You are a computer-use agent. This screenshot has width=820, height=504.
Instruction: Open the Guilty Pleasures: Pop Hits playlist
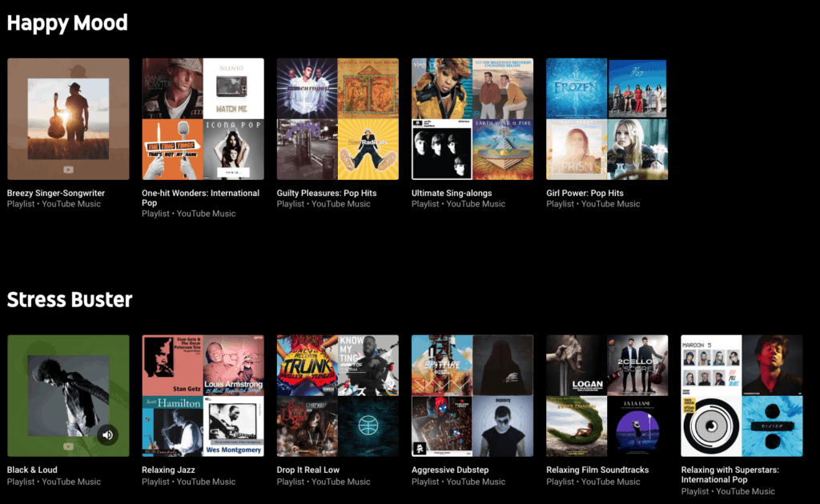point(337,118)
